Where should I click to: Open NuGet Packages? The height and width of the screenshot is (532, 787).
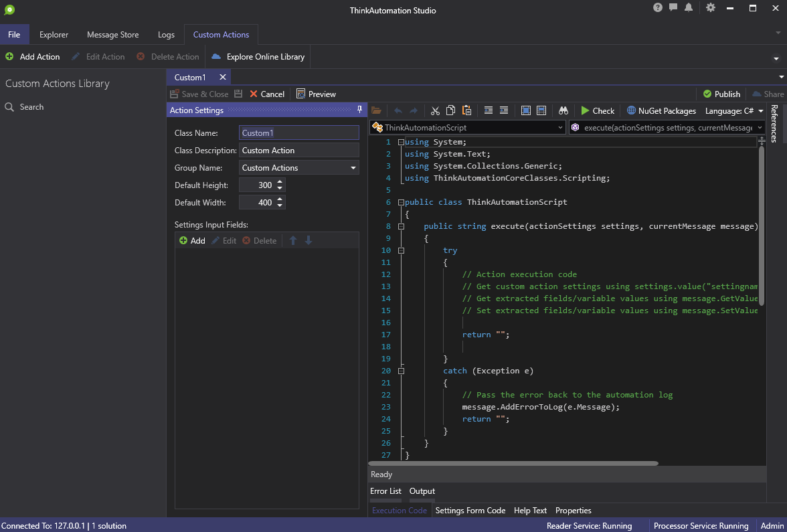661,111
